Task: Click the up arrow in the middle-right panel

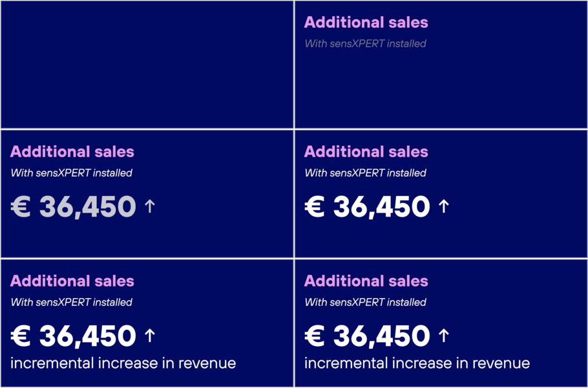Action: pyautogui.click(x=444, y=206)
